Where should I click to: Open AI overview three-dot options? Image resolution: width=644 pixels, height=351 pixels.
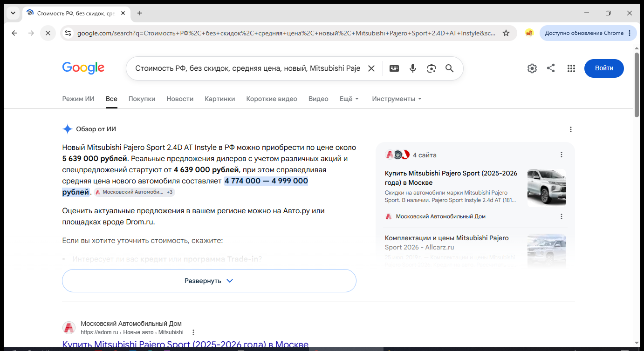(x=571, y=129)
